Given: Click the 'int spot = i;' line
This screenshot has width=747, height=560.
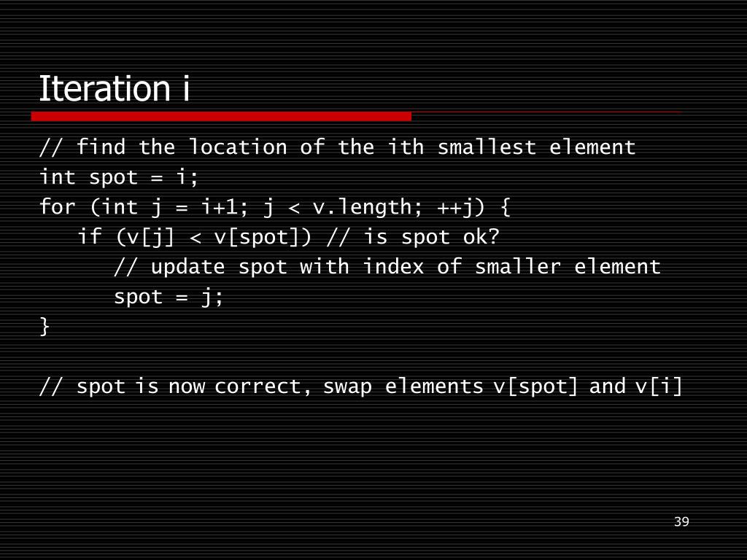Looking at the screenshot, I should click(x=119, y=177).
